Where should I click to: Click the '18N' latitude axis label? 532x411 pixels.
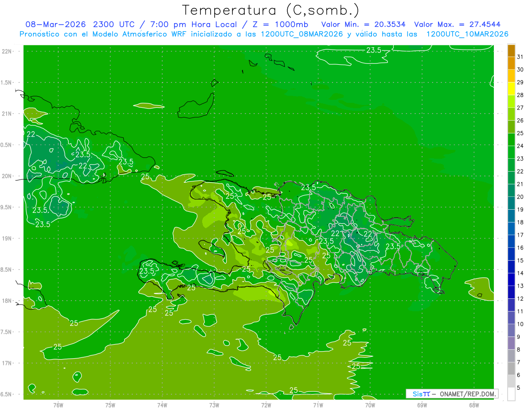(7, 301)
